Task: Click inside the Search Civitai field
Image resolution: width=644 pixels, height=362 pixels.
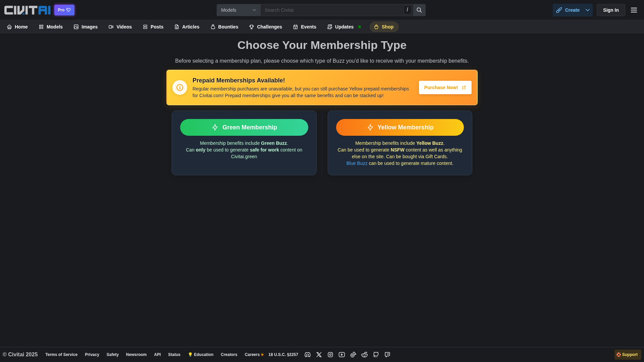Action: 332,10
